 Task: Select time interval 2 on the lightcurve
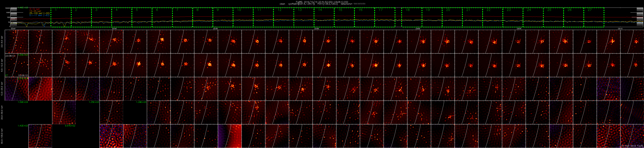[x=81, y=17]
